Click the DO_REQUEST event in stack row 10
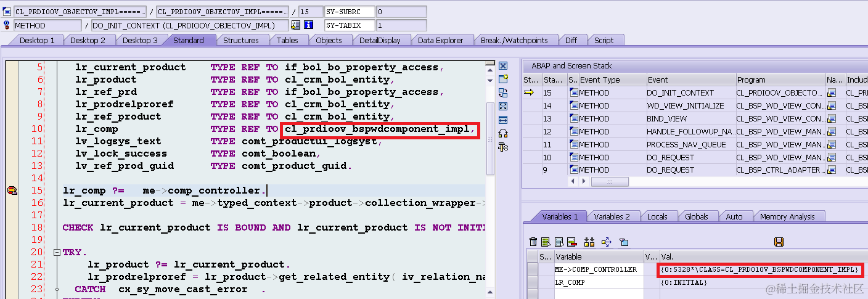This screenshot has width=868, height=299. pyautogui.click(x=690, y=157)
